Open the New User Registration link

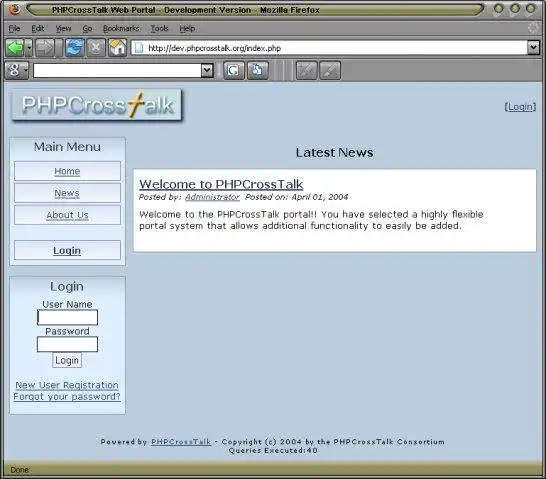pyautogui.click(x=67, y=385)
